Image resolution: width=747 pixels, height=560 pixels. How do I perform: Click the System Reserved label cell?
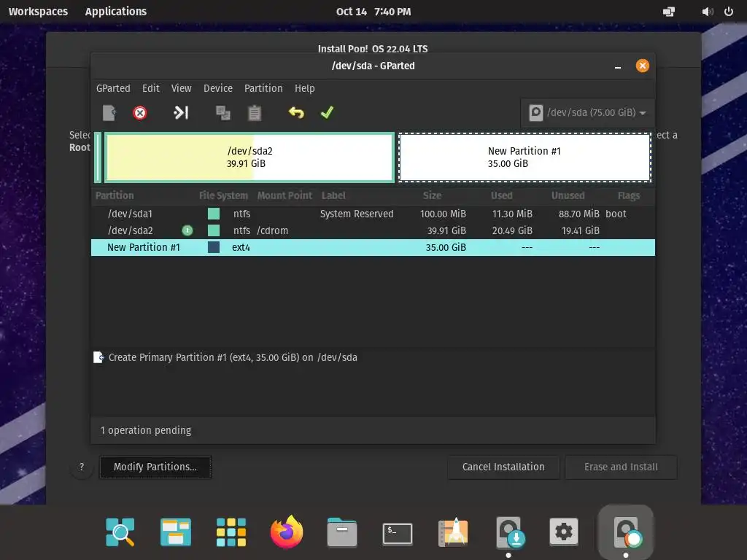click(357, 214)
